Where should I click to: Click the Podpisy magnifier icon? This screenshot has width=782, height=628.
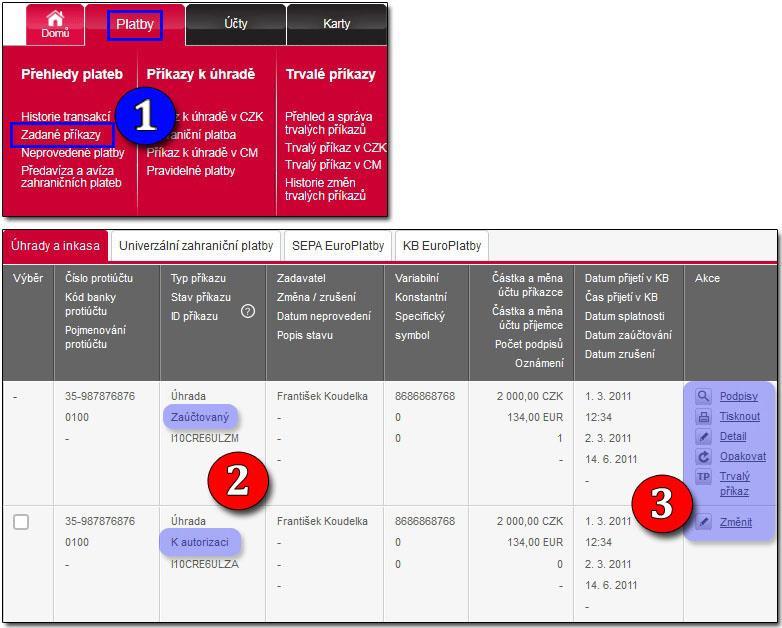[703, 396]
